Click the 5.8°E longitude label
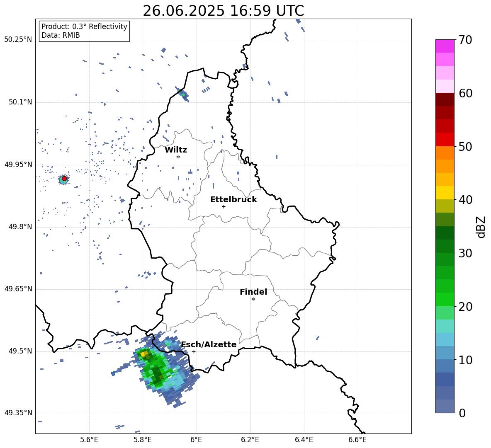 (143, 440)
